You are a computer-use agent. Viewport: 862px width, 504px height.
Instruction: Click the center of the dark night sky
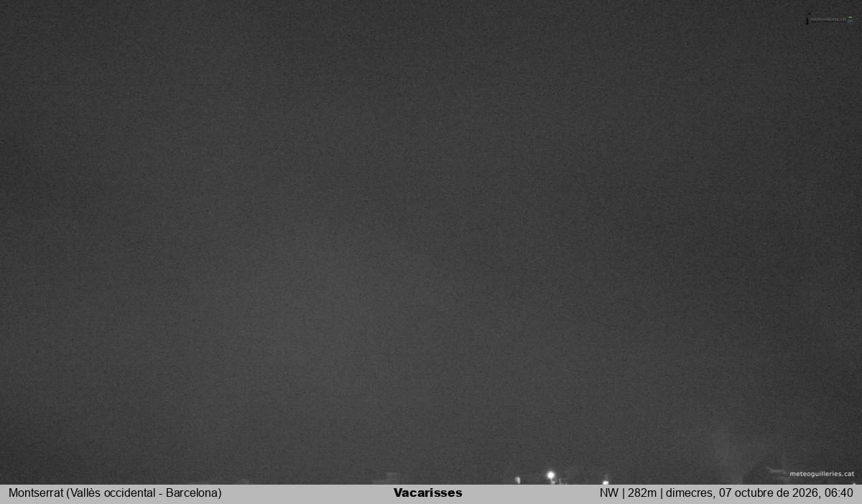point(431,242)
